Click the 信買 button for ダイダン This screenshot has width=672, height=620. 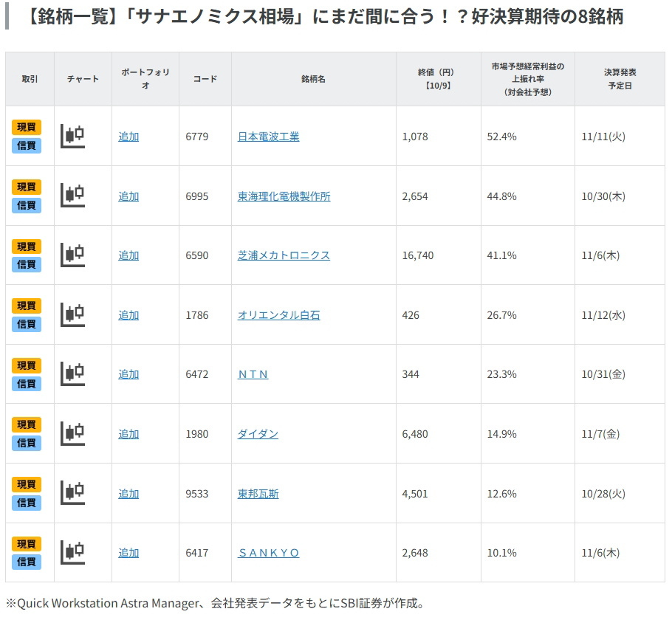click(x=27, y=443)
